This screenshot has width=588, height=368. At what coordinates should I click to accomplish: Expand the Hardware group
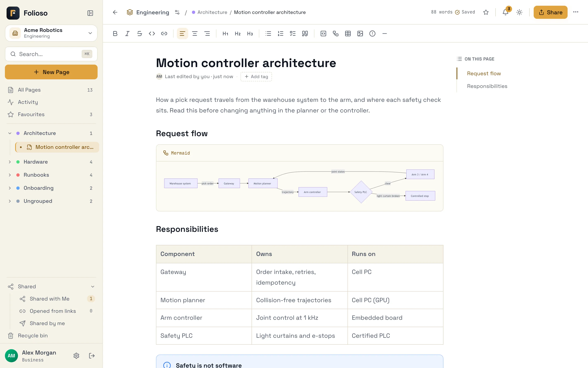10,162
